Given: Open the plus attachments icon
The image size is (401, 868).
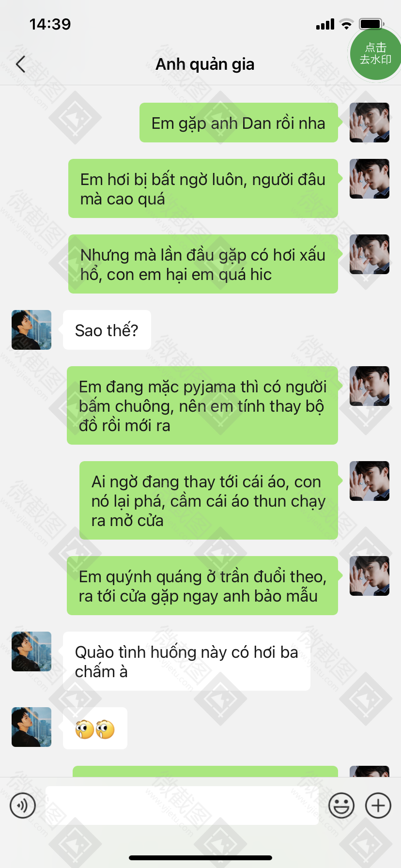Looking at the screenshot, I should [x=378, y=806].
